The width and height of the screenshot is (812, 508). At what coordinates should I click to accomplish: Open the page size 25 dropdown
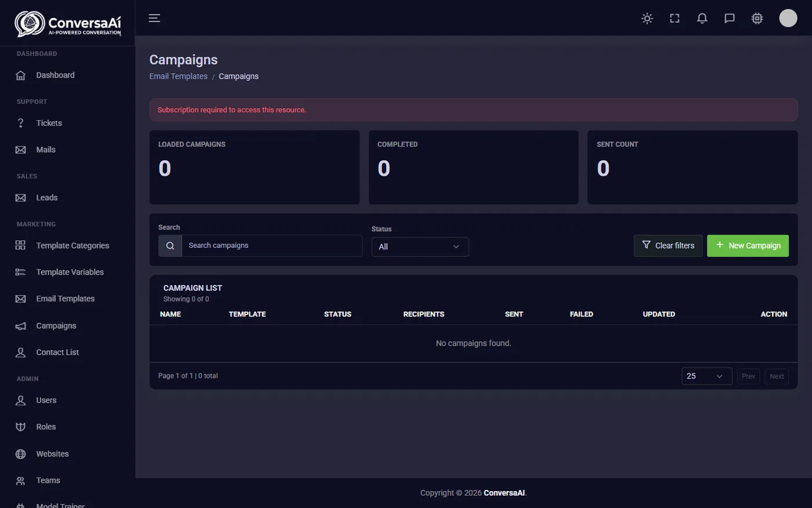pos(706,376)
